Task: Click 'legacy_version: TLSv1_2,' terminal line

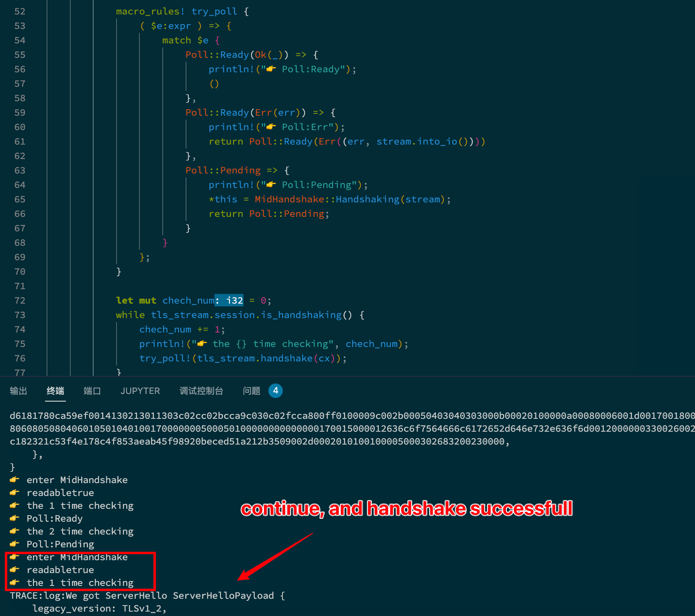Action: (99, 608)
